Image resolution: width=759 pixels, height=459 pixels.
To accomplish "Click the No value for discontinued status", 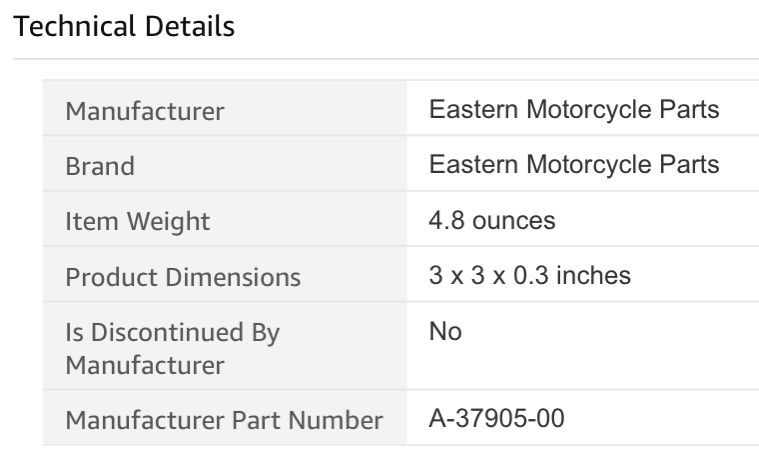I will click(445, 331).
